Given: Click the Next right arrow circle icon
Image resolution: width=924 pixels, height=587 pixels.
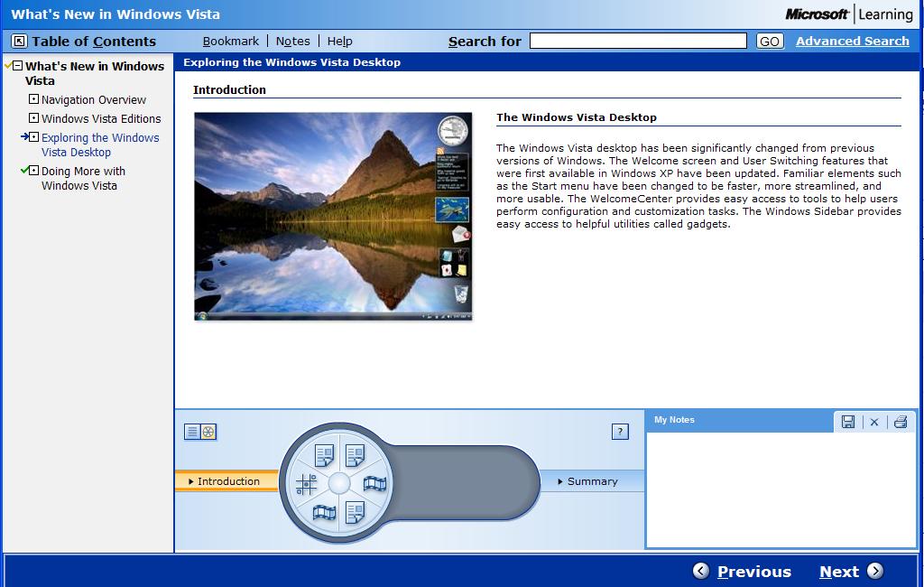Looking at the screenshot, I should tap(875, 571).
